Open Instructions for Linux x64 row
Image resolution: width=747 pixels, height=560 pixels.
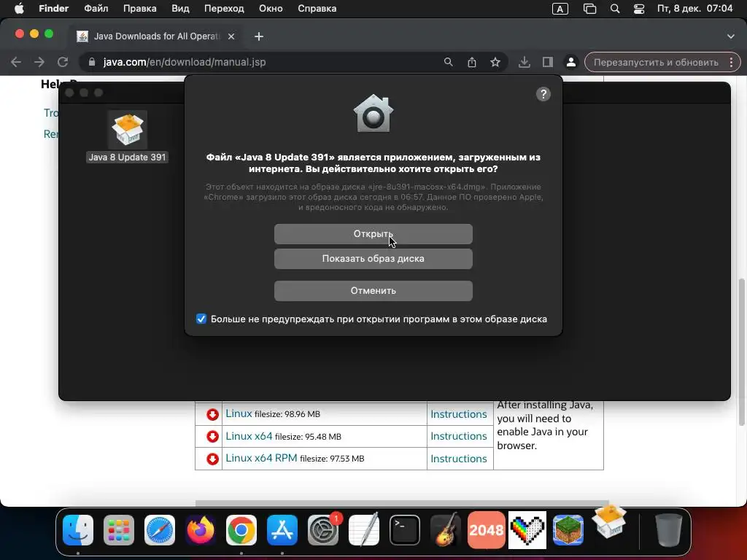click(x=458, y=436)
